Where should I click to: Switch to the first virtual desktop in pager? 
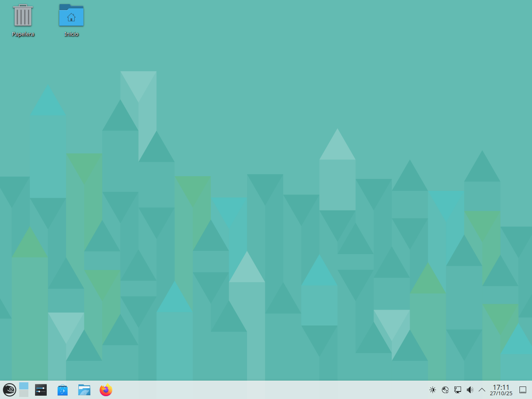coord(24,386)
